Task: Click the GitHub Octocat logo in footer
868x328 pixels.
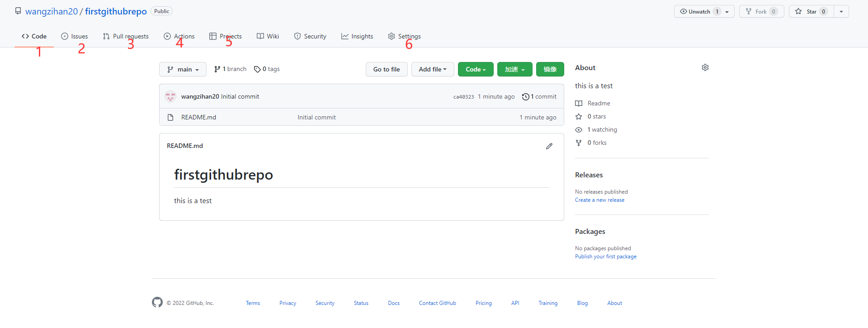Action: click(x=157, y=302)
